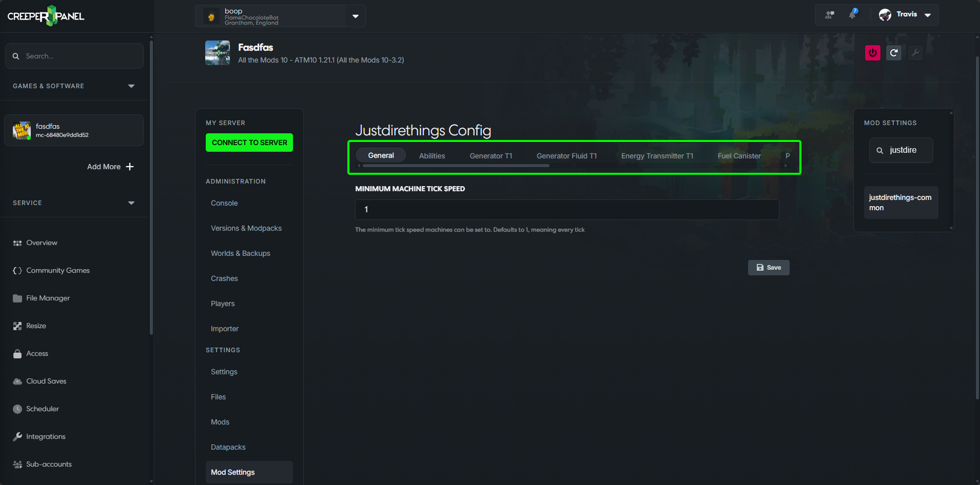Open the notifications bell icon
980x485 pixels.
coord(853,14)
